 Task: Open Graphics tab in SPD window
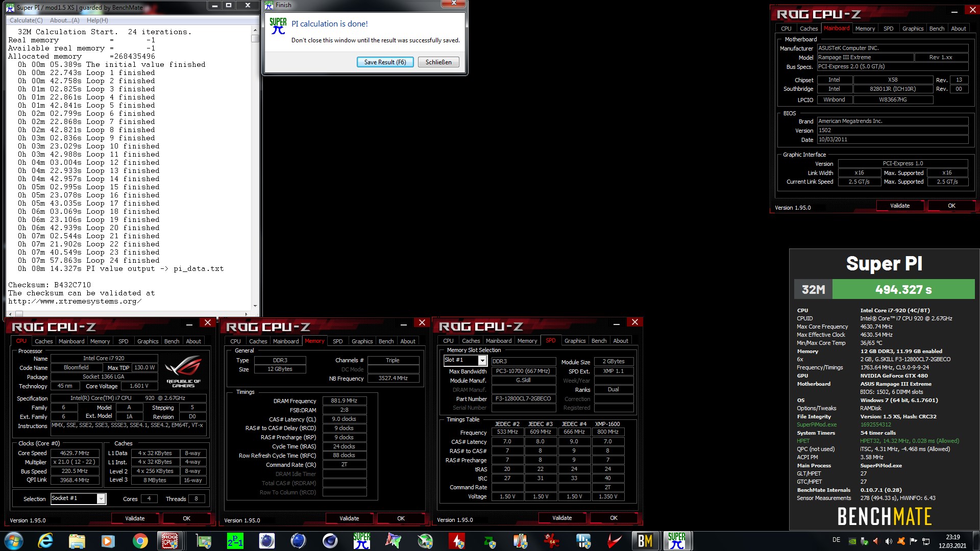pyautogui.click(x=575, y=341)
